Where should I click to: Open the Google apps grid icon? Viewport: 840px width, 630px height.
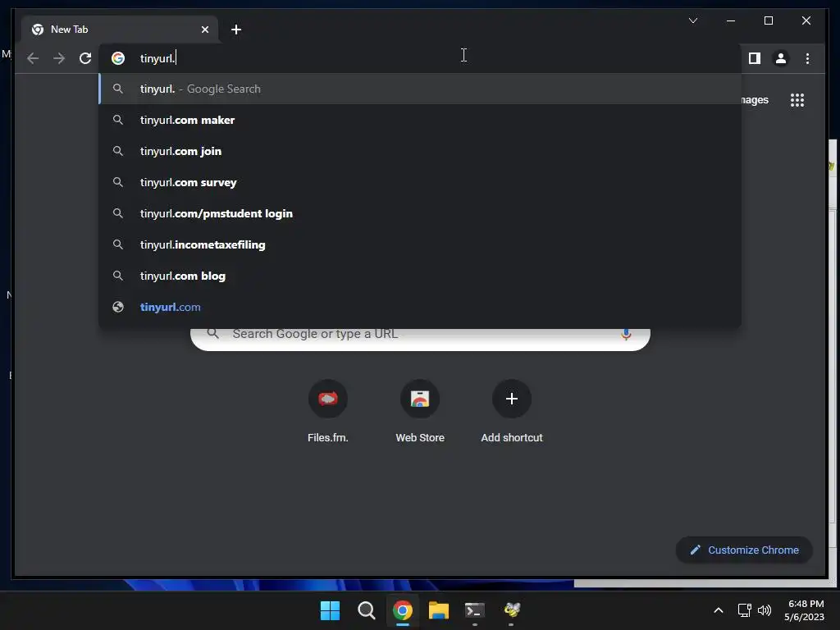click(797, 100)
